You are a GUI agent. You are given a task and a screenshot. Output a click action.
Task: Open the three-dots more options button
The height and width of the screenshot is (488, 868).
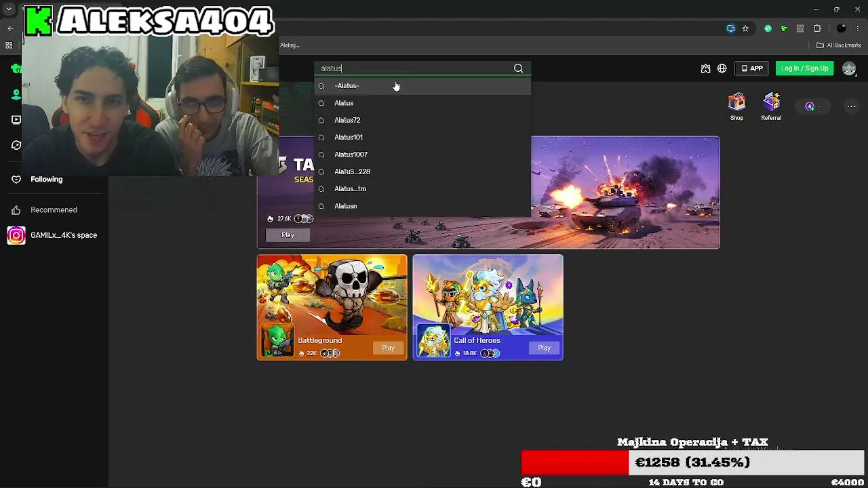point(852,106)
